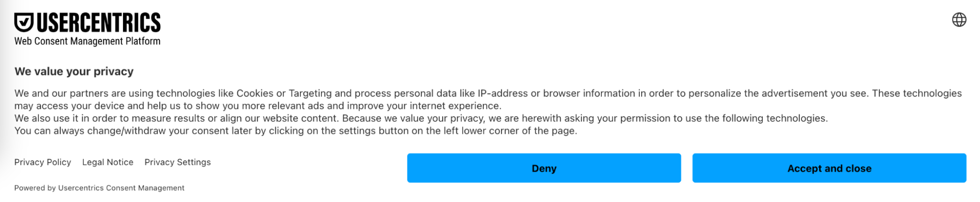
Task: Open the Legal Notice link
Action: click(108, 162)
